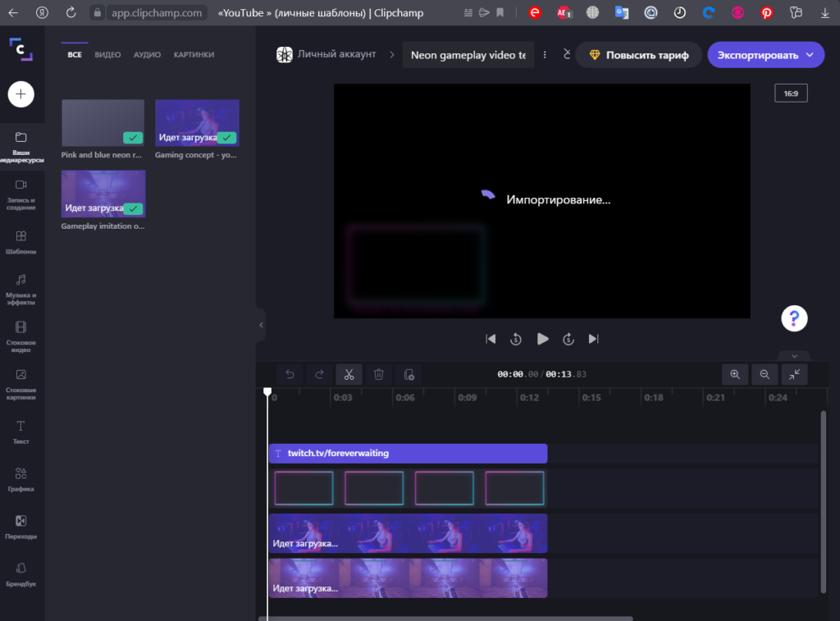
Task: Click the undo arrow in the timeline toolbar
Action: point(290,375)
